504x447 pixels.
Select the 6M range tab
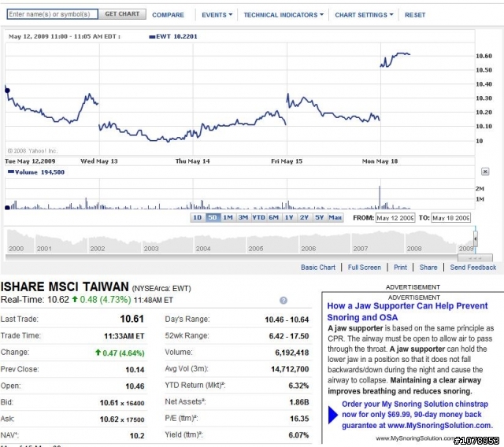click(x=274, y=217)
